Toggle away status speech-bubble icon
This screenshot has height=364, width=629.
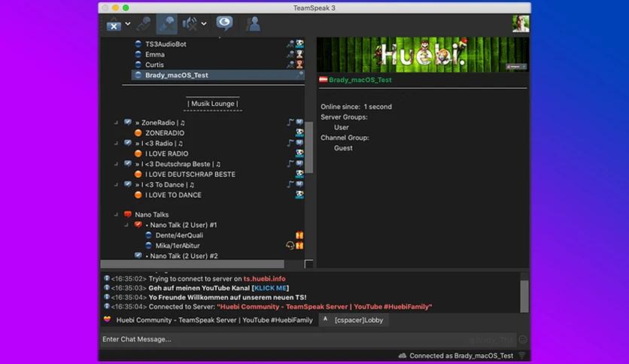tap(224, 23)
